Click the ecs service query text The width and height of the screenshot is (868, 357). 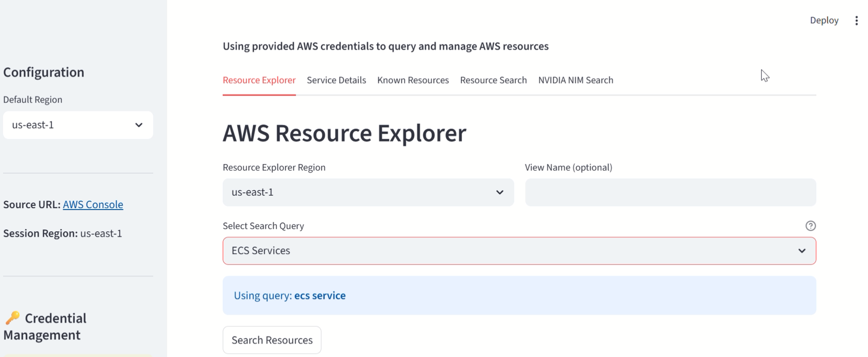(x=320, y=296)
